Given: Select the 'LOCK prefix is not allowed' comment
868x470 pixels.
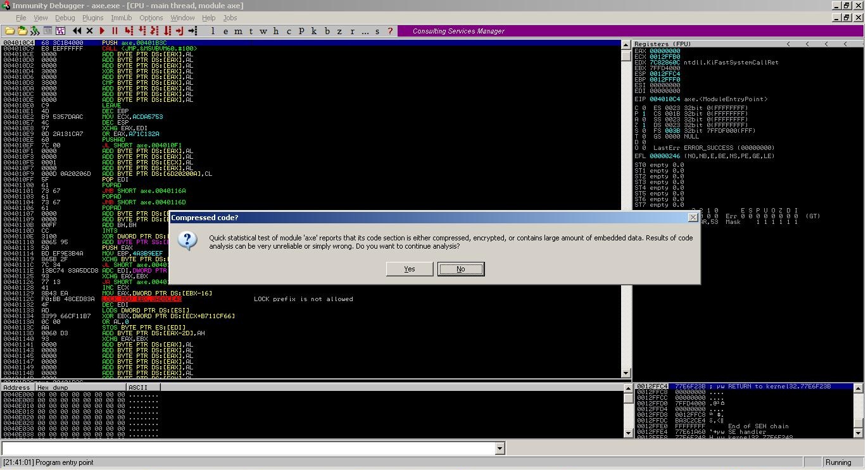Looking at the screenshot, I should pyautogui.click(x=303, y=299).
